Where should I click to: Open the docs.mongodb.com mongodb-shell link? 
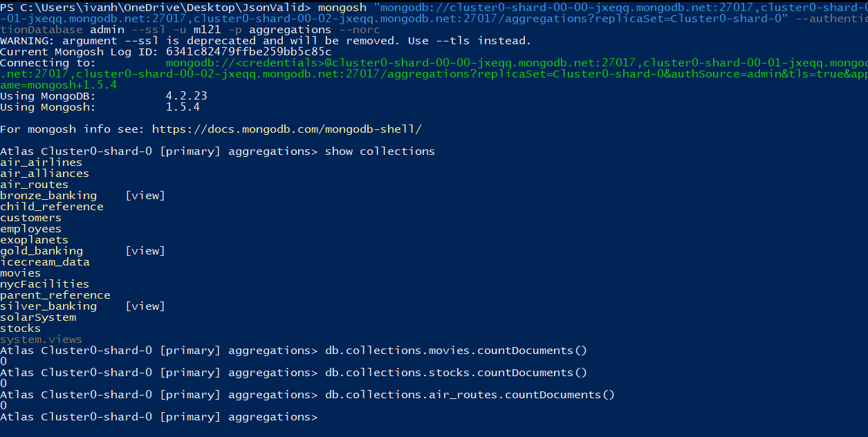pos(286,129)
